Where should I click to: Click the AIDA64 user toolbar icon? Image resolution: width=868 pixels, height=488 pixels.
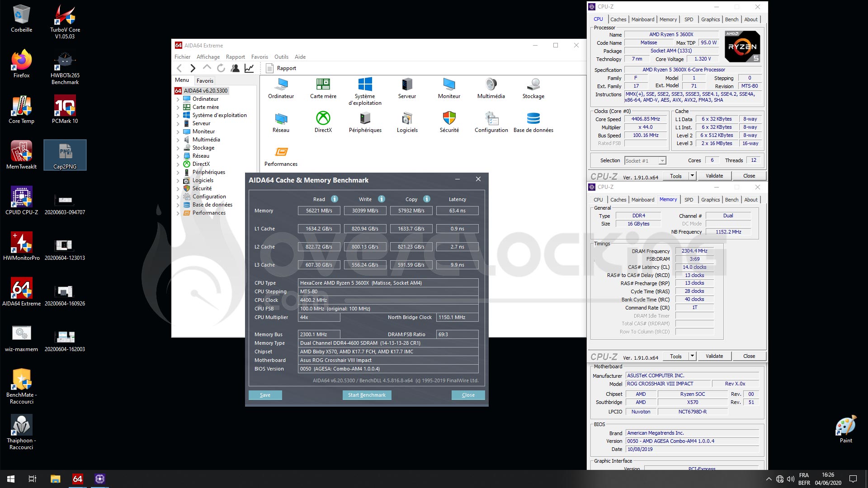[x=235, y=68]
